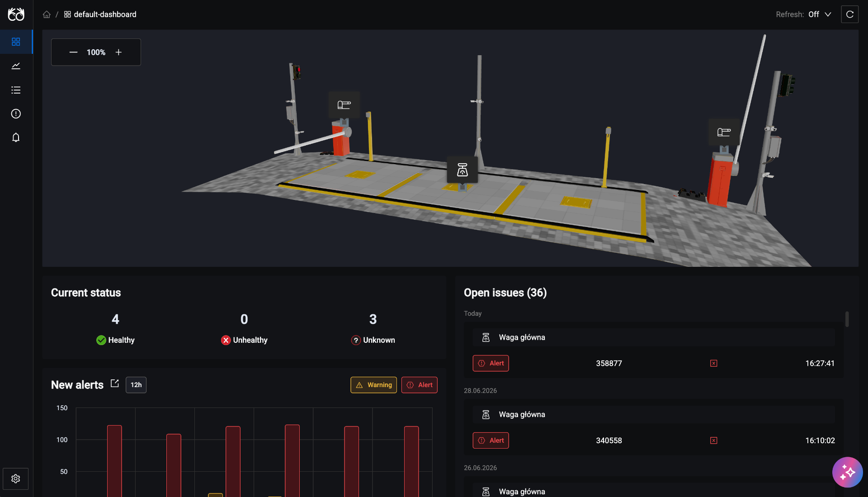Click Alert badge for issue 340558
868x497 pixels.
pyautogui.click(x=491, y=440)
